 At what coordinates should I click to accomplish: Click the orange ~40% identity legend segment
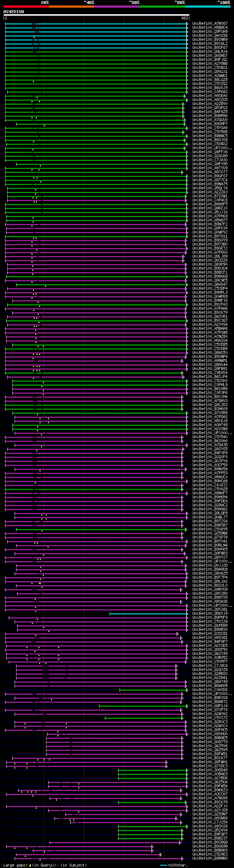pos(72,7)
